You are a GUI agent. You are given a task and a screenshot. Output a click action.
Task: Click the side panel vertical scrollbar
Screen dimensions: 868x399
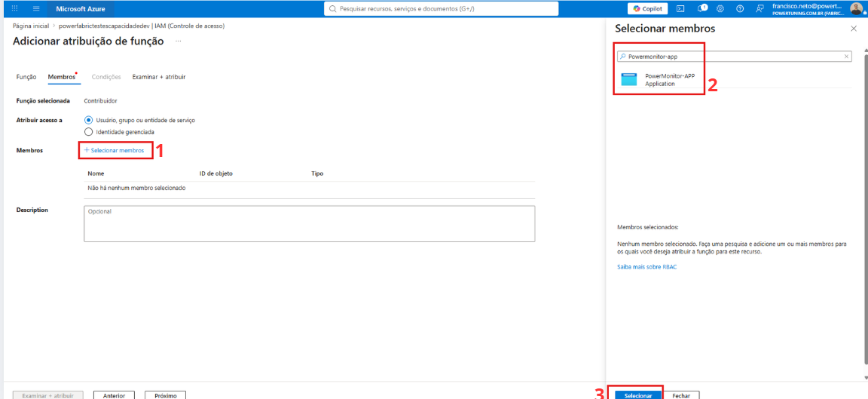click(865, 210)
